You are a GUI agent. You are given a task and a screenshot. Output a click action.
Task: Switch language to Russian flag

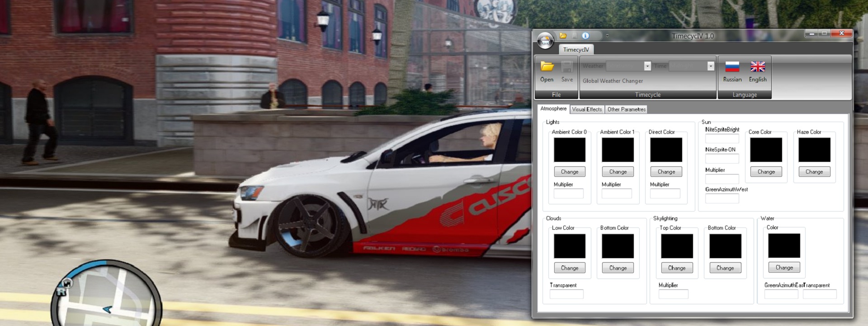[732, 72]
